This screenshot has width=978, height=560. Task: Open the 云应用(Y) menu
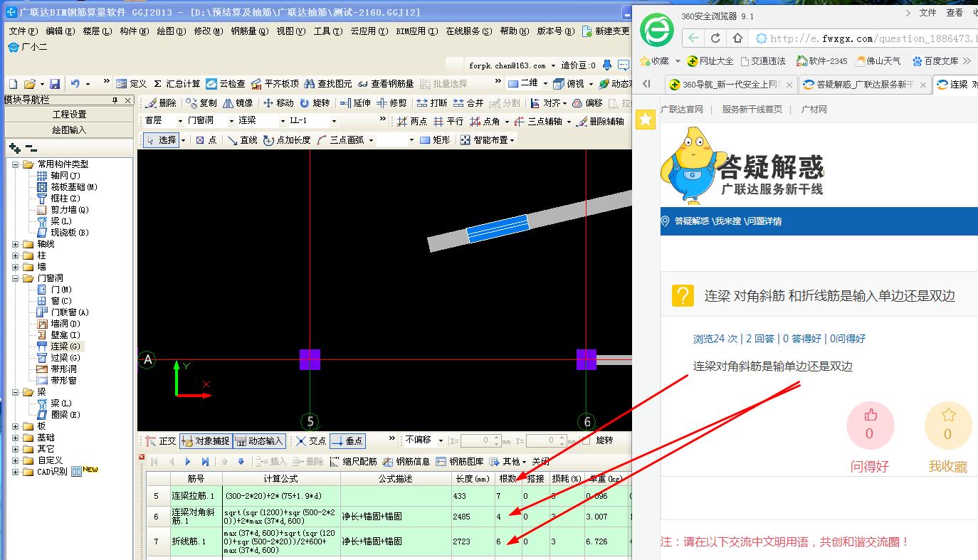[369, 31]
